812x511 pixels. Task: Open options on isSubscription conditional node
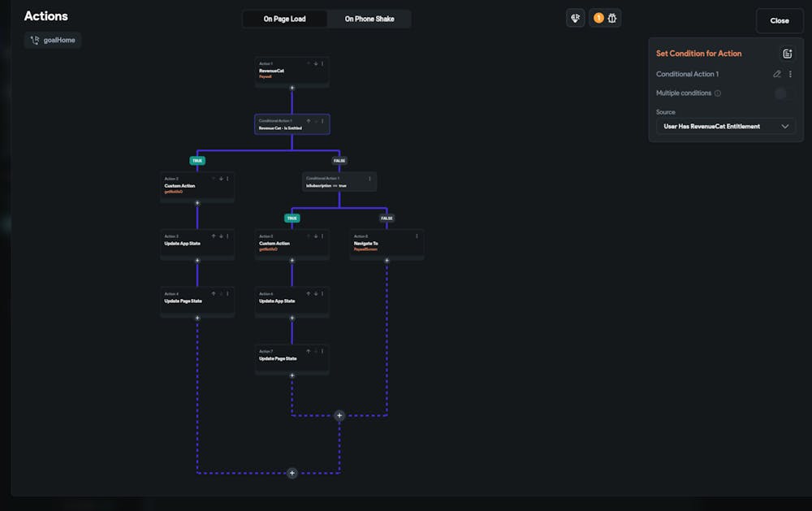click(x=369, y=179)
